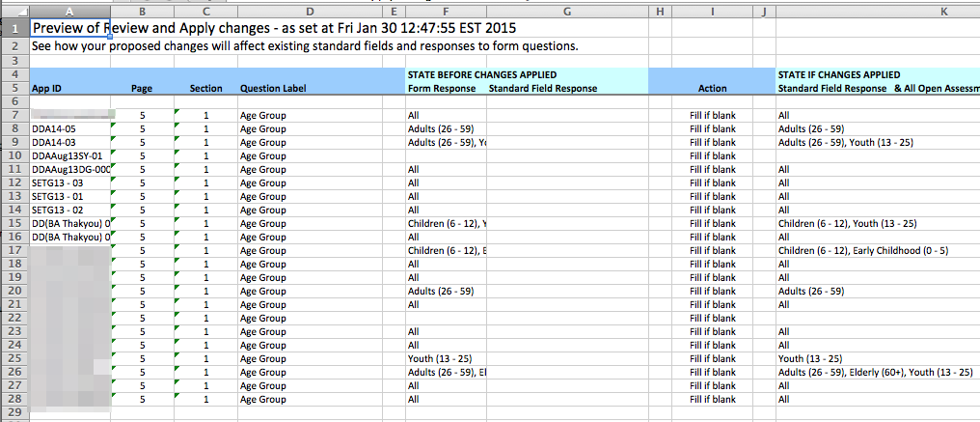Select the 'Action' column heading cell
This screenshot has height=422, width=980.
(x=712, y=88)
